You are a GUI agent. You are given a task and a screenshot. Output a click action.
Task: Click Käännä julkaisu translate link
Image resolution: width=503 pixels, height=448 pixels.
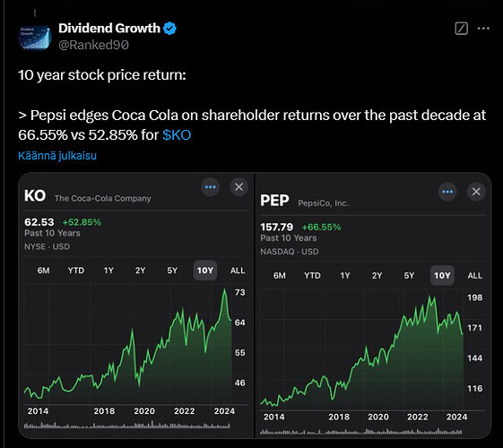tap(57, 155)
